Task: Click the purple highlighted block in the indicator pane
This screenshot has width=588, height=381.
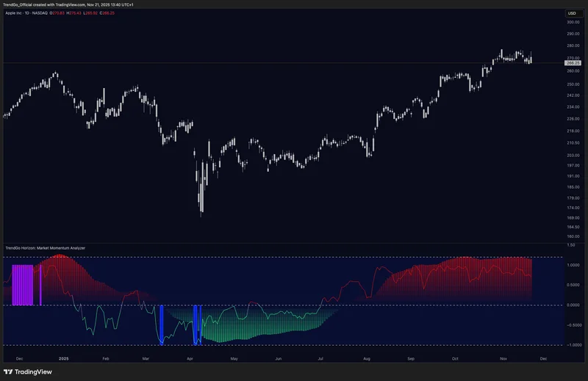Action: [23, 285]
